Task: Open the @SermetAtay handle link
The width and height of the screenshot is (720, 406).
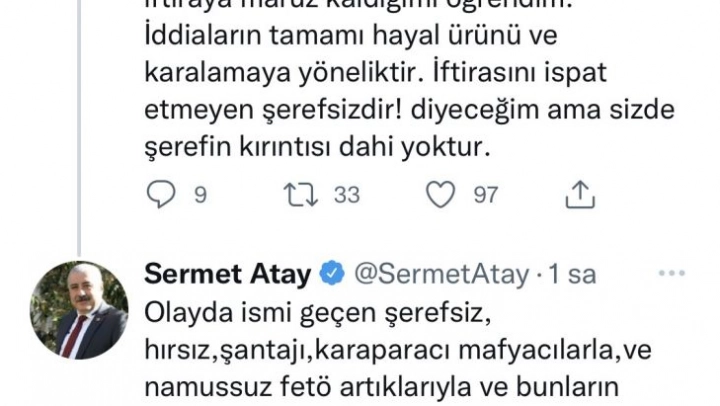Action: pos(436,275)
